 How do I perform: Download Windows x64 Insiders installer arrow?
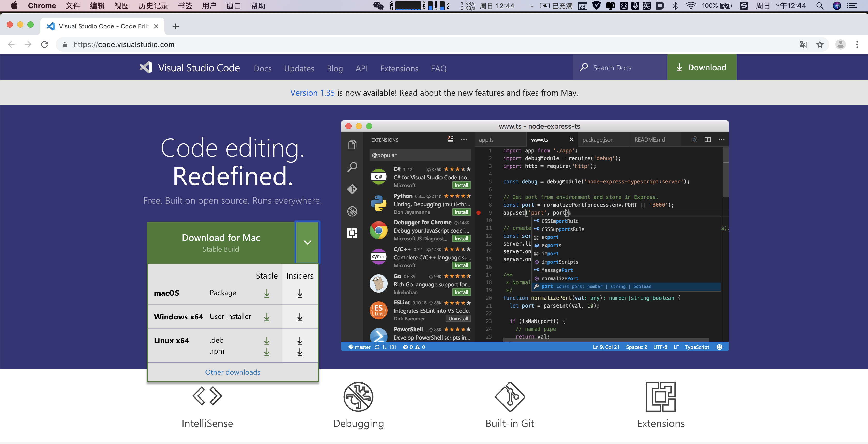tap(300, 317)
